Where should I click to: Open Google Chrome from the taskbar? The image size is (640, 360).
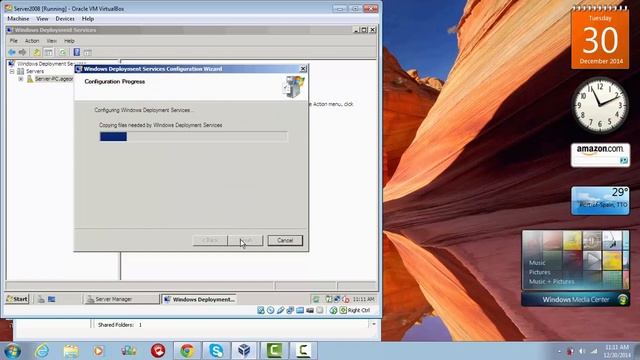tap(187, 351)
